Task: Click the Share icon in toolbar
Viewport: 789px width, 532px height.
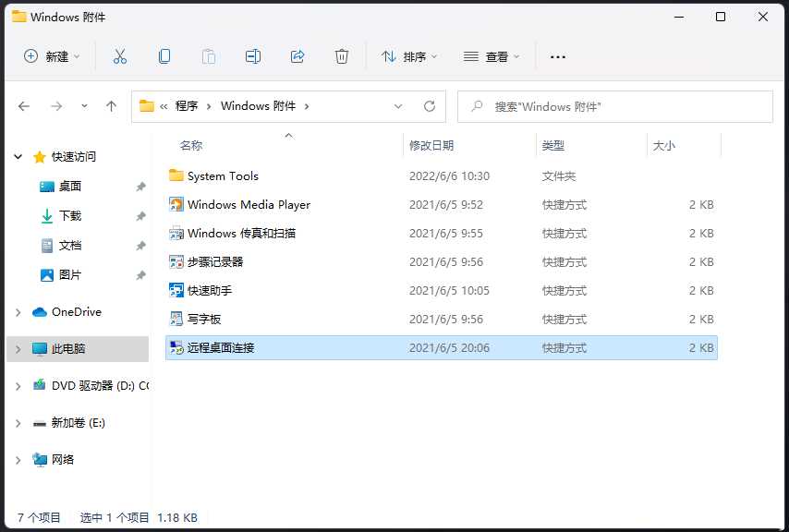Action: 297,56
